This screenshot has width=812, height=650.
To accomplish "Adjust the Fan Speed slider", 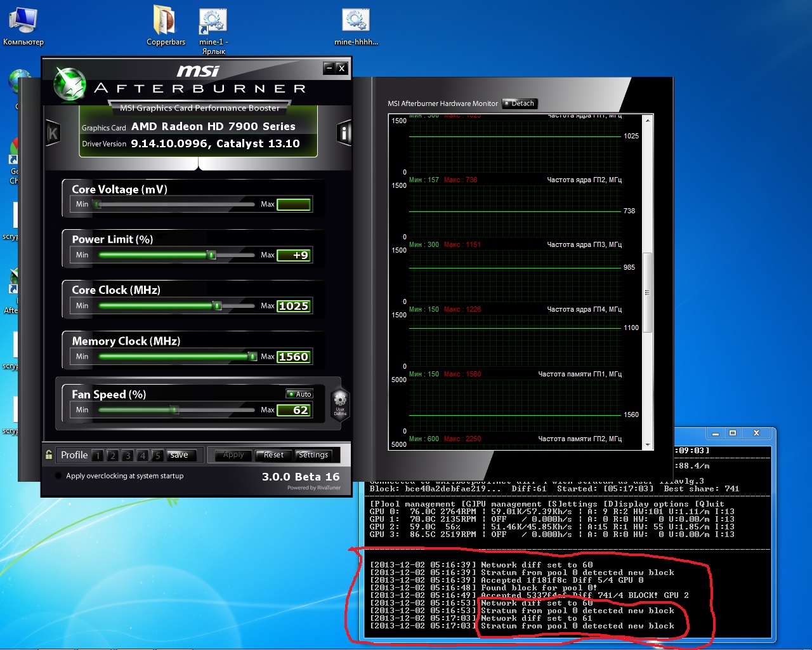I will pyautogui.click(x=174, y=410).
